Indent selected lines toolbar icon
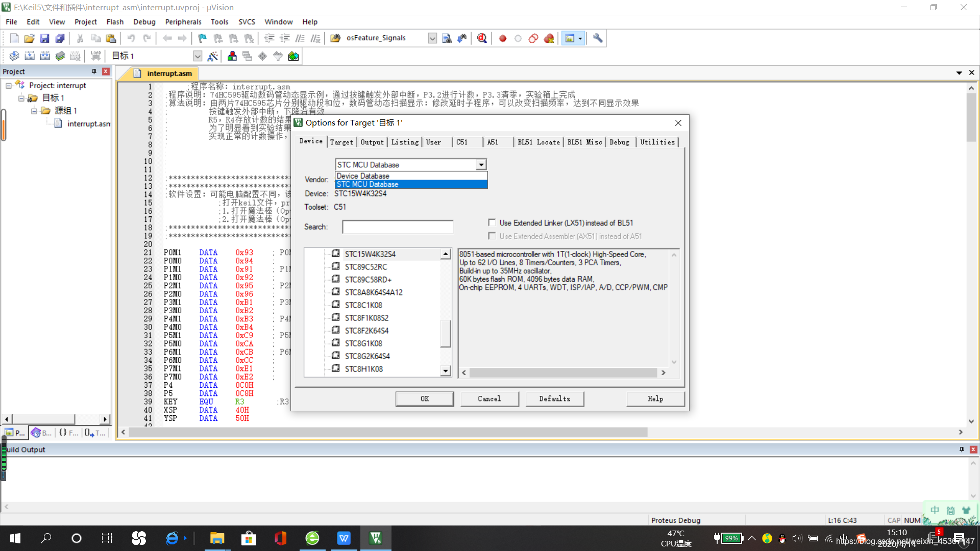The height and width of the screenshot is (551, 980). pos(269,38)
